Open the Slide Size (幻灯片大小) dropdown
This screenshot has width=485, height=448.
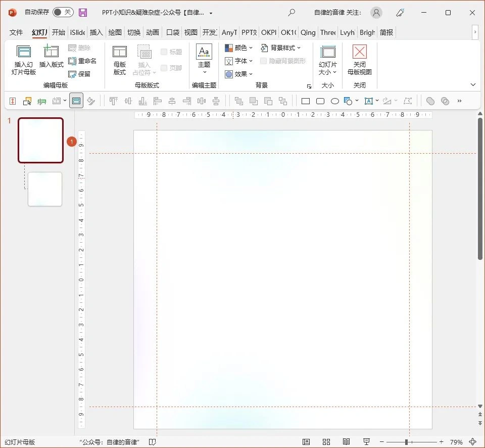[x=328, y=60]
